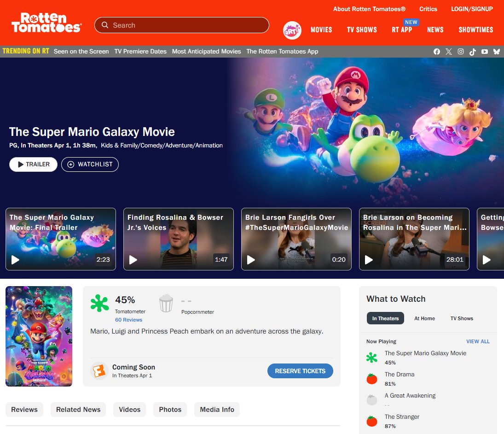Click the fresh tomato icon beside The Drama
Screen dimensions: 504x434
[372, 379]
